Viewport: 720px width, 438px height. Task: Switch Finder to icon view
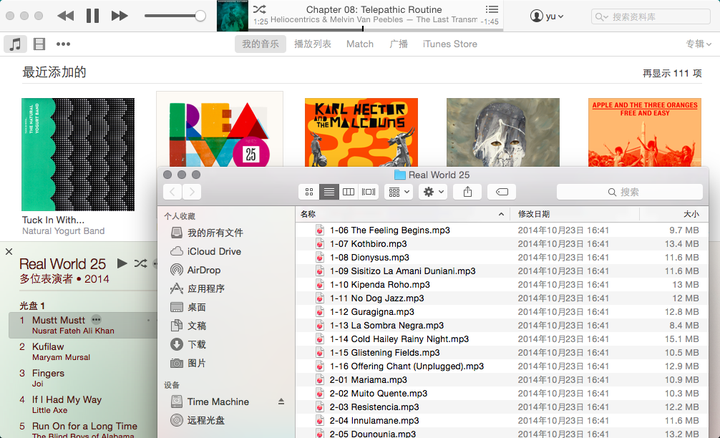click(309, 192)
